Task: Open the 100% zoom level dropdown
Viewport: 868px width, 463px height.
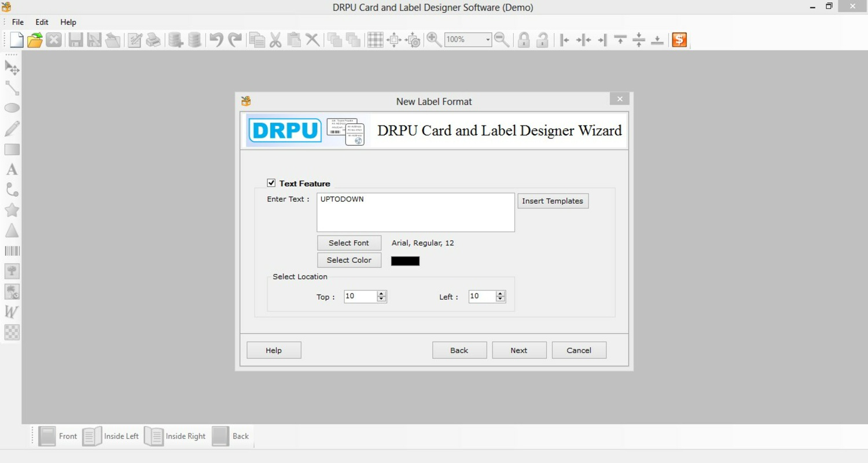Action: coord(488,39)
